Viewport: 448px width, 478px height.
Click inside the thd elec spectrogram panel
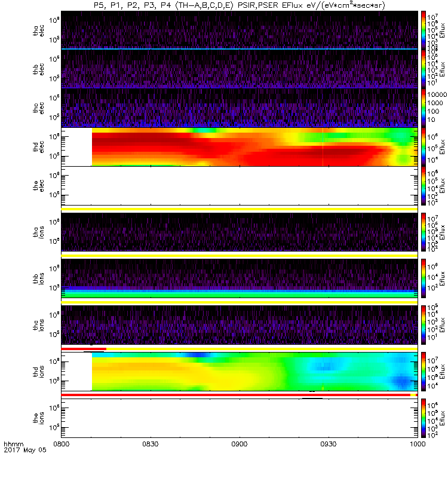240,147
